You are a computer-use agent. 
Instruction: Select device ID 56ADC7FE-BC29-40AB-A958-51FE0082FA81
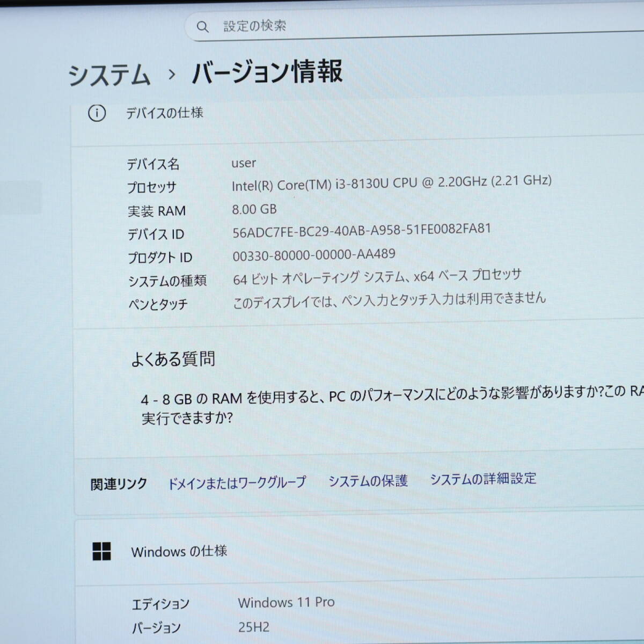coord(362,231)
